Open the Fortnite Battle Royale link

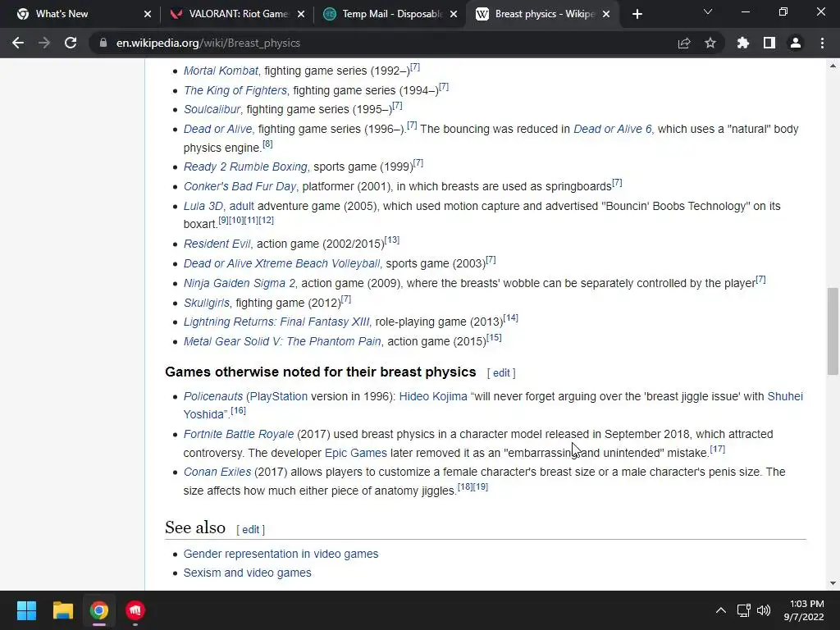[239, 434]
